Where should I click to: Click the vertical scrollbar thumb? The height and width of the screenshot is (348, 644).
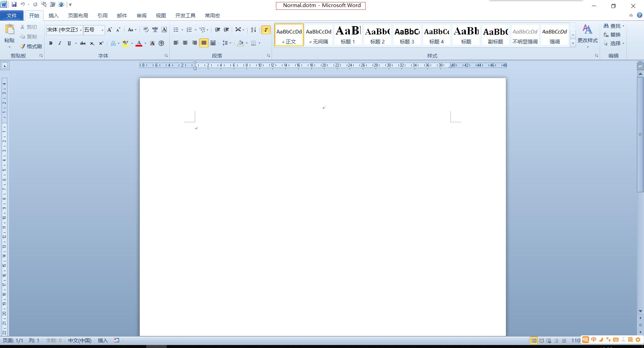pyautogui.click(x=640, y=134)
